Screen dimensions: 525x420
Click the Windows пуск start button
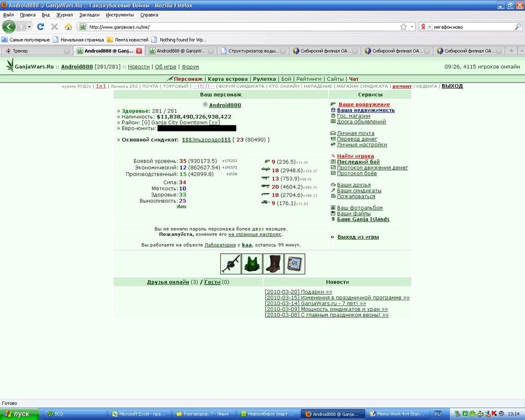pos(20,414)
